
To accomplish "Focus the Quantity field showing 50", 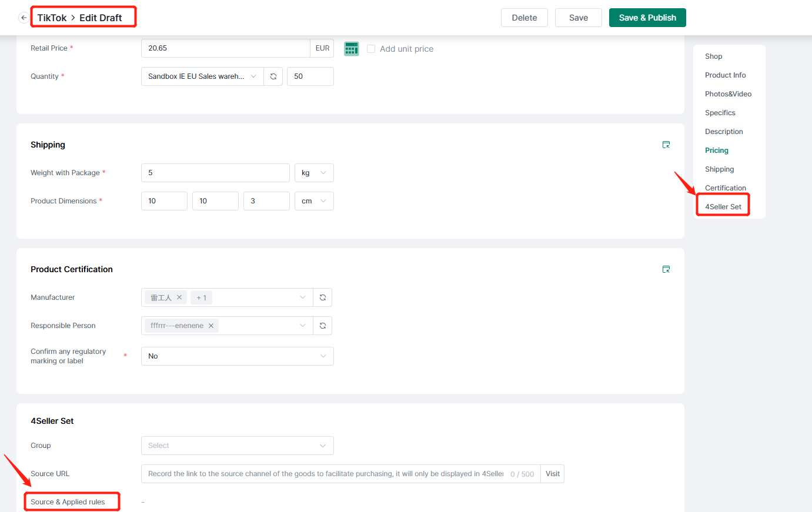I will click(x=310, y=76).
